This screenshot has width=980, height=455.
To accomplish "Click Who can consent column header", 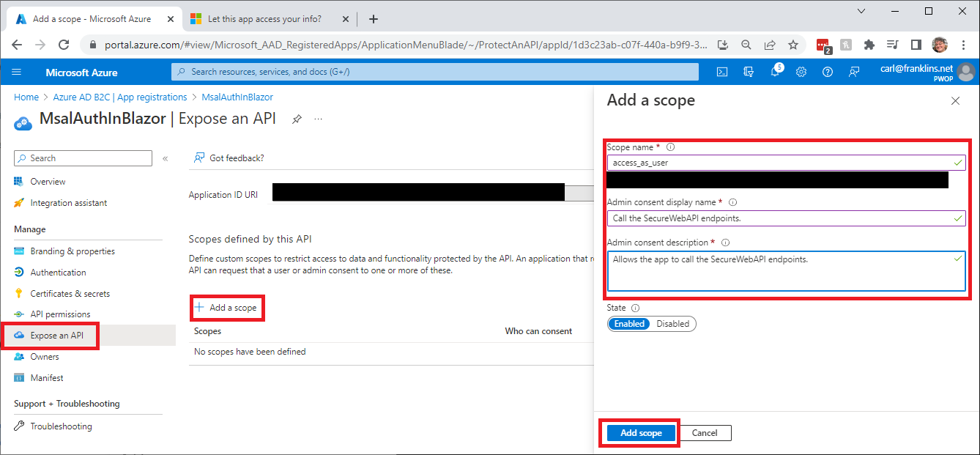I will click(538, 331).
